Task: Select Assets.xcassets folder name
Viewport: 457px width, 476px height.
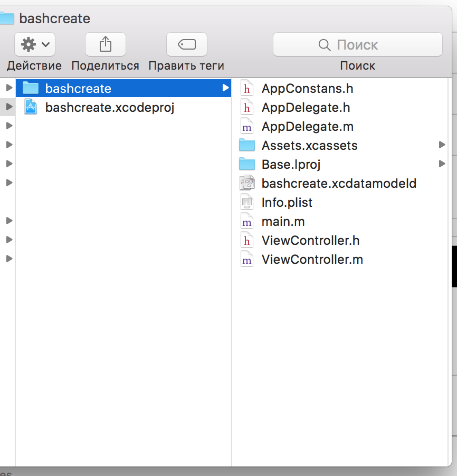Action: [309, 146]
